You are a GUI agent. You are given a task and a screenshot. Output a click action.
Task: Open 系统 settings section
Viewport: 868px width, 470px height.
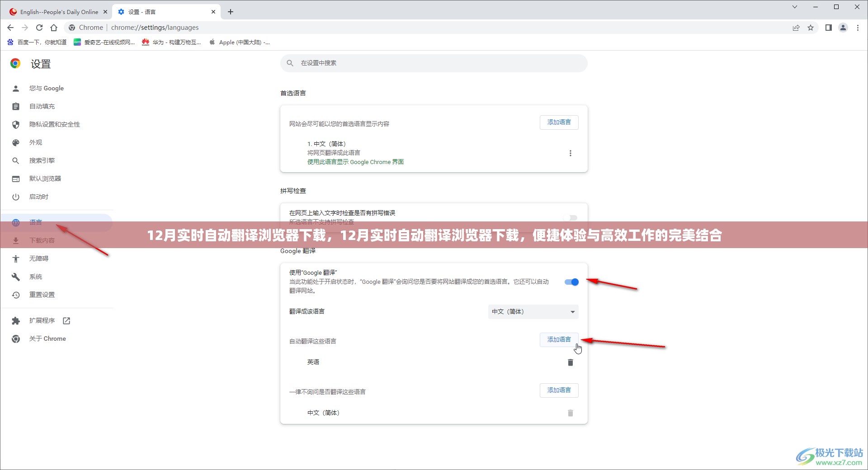[36, 277]
